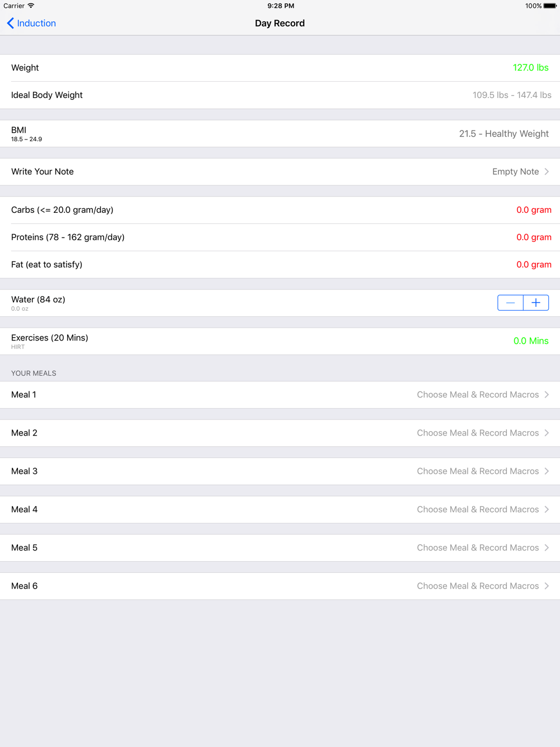Increase water intake with plus button
560x747 pixels.
(536, 303)
